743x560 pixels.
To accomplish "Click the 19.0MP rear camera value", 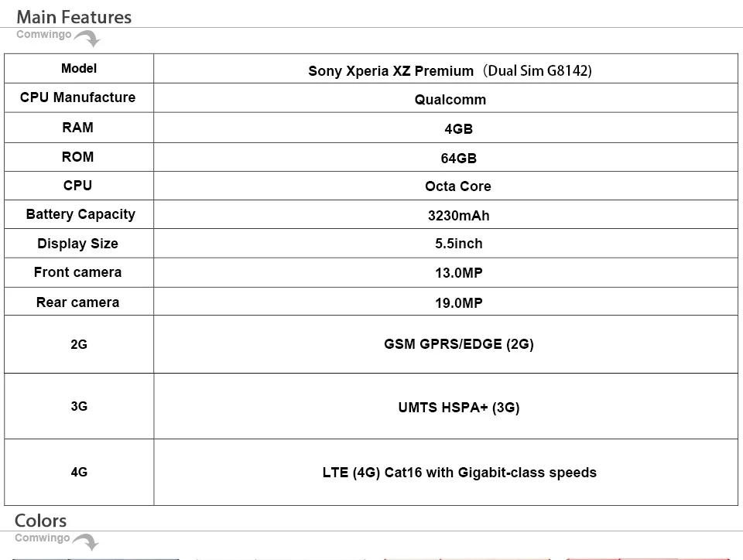I will (x=458, y=303).
